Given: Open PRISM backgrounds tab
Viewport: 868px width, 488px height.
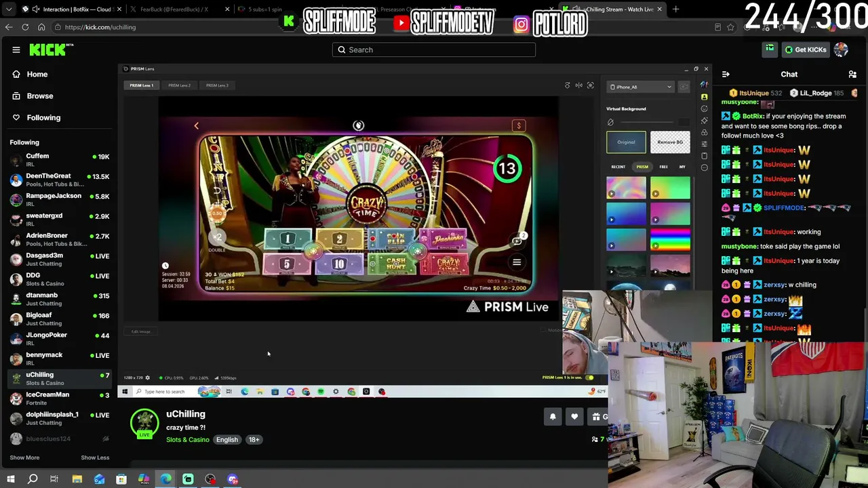Looking at the screenshot, I should pyautogui.click(x=642, y=167).
